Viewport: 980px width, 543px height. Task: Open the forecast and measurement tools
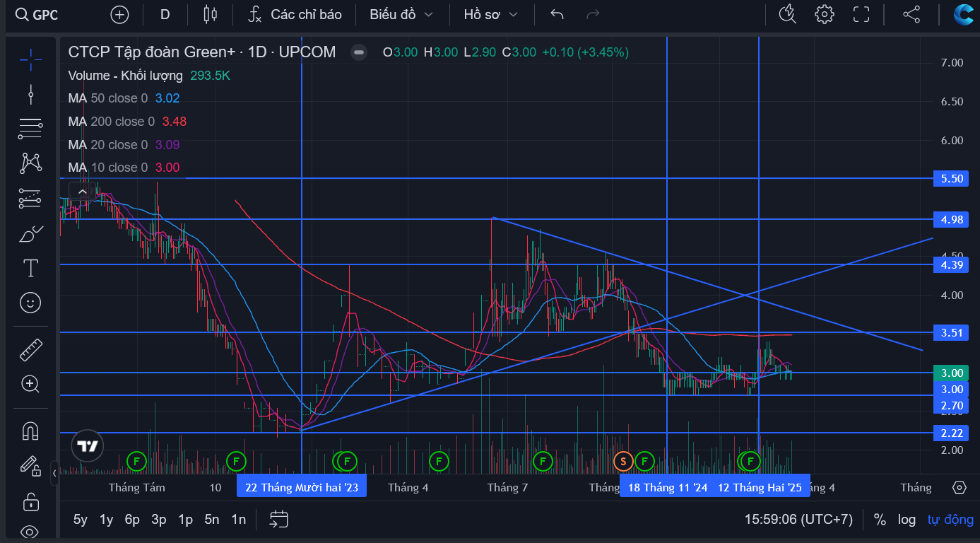pyautogui.click(x=30, y=198)
